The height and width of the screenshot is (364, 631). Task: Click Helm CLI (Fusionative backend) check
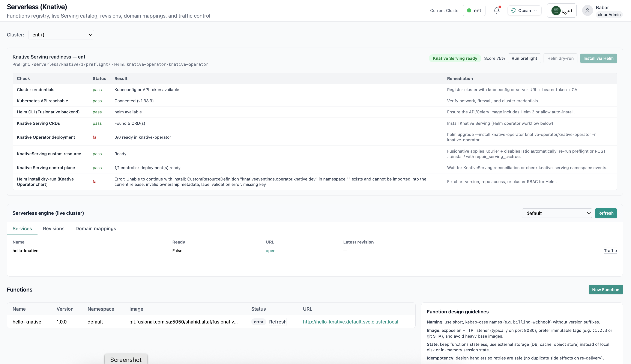click(x=48, y=112)
